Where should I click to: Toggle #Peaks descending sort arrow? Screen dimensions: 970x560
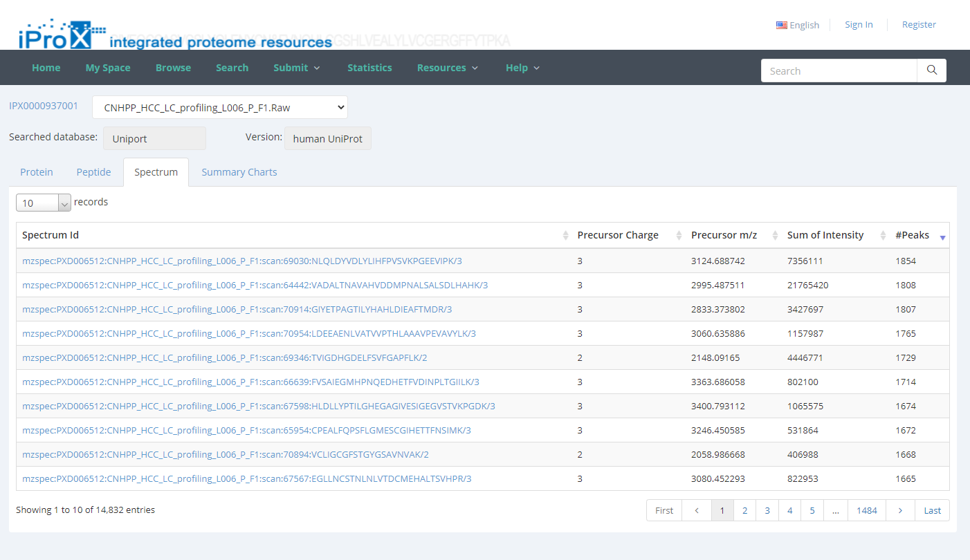click(x=942, y=238)
